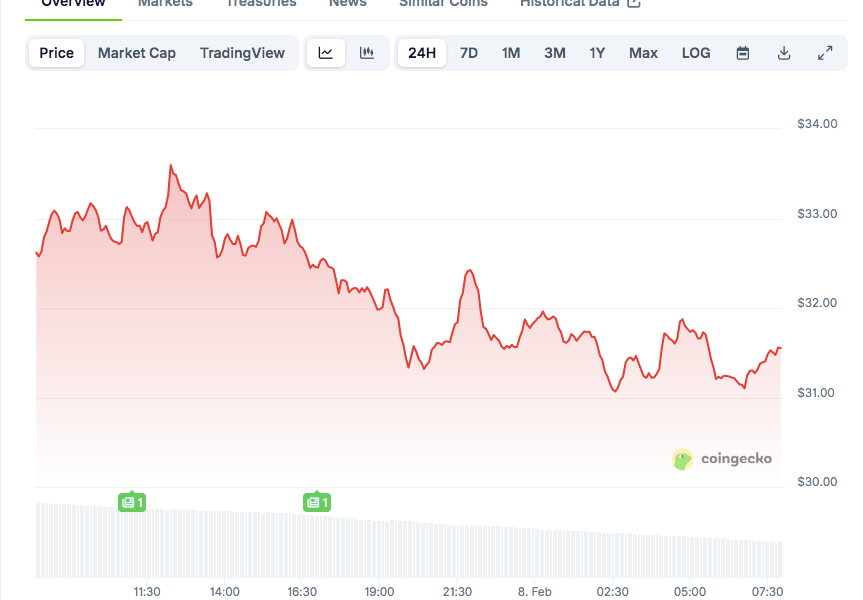Switch chart to Market Cap view
Screen dimensions: 863x600
tap(136, 52)
